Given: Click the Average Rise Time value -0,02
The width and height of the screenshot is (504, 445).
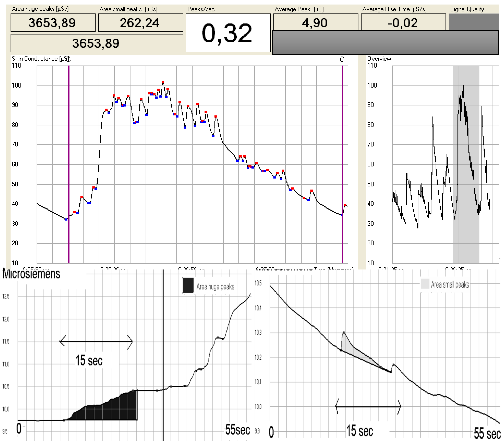Looking at the screenshot, I should (x=403, y=23).
